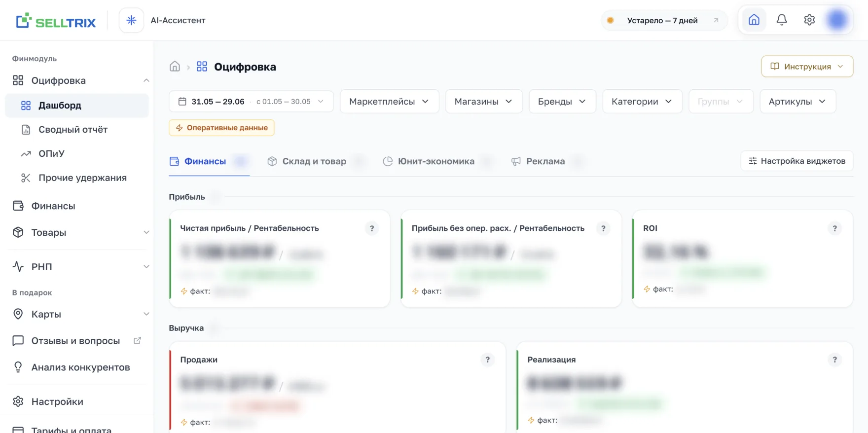
Task: Open the Бренды filter dropdown
Action: (562, 101)
